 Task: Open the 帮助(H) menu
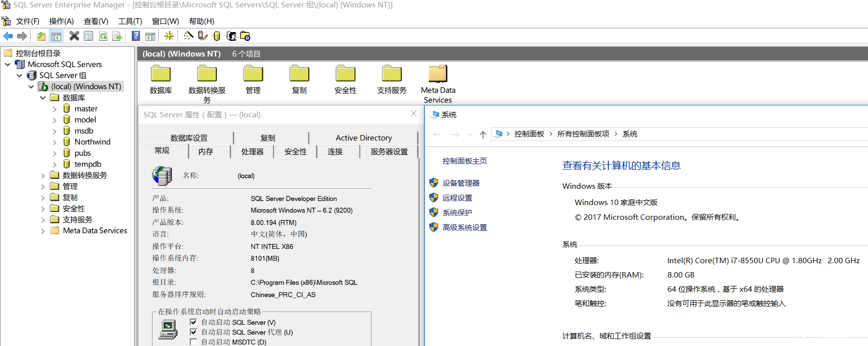pyautogui.click(x=202, y=21)
